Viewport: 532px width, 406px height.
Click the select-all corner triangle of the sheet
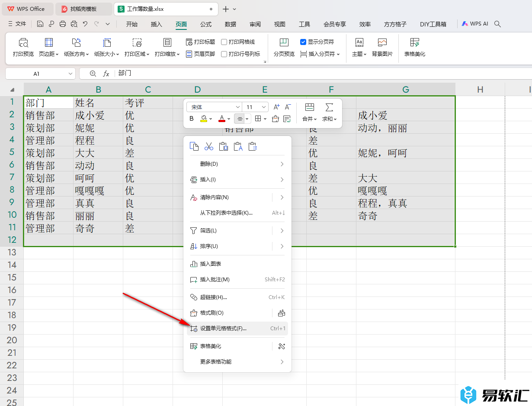coord(12,90)
